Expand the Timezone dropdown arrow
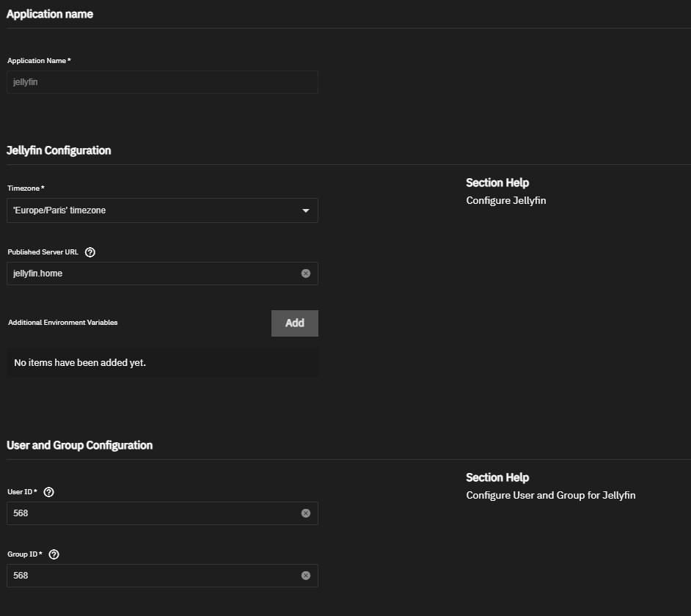This screenshot has width=691, height=616. tap(306, 211)
